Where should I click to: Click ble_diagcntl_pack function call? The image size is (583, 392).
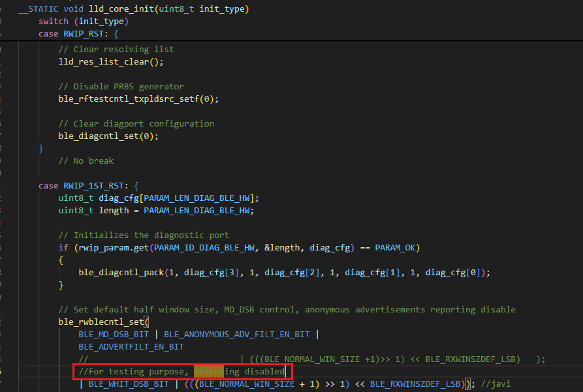point(121,273)
